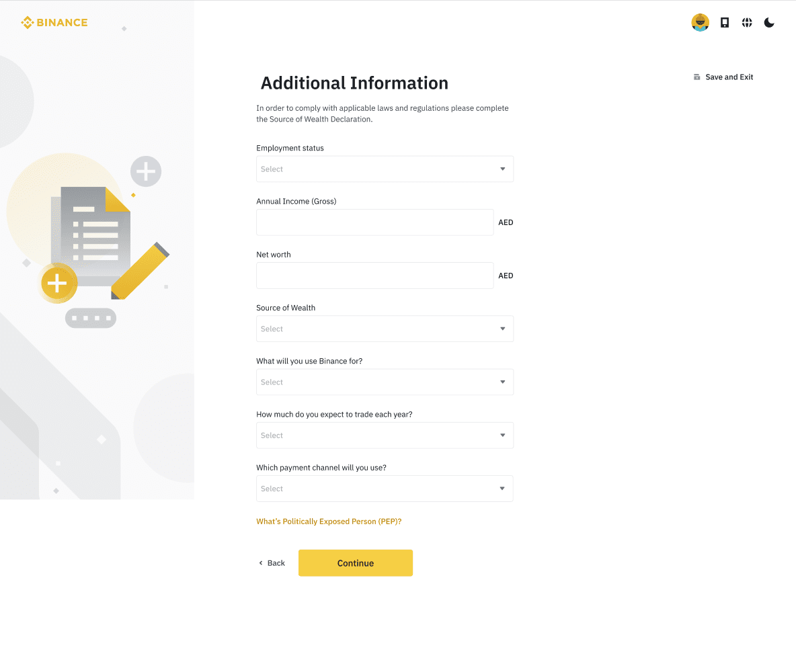Toggle dark mode moon icon
Image resolution: width=796 pixels, height=672 pixels.
point(769,23)
